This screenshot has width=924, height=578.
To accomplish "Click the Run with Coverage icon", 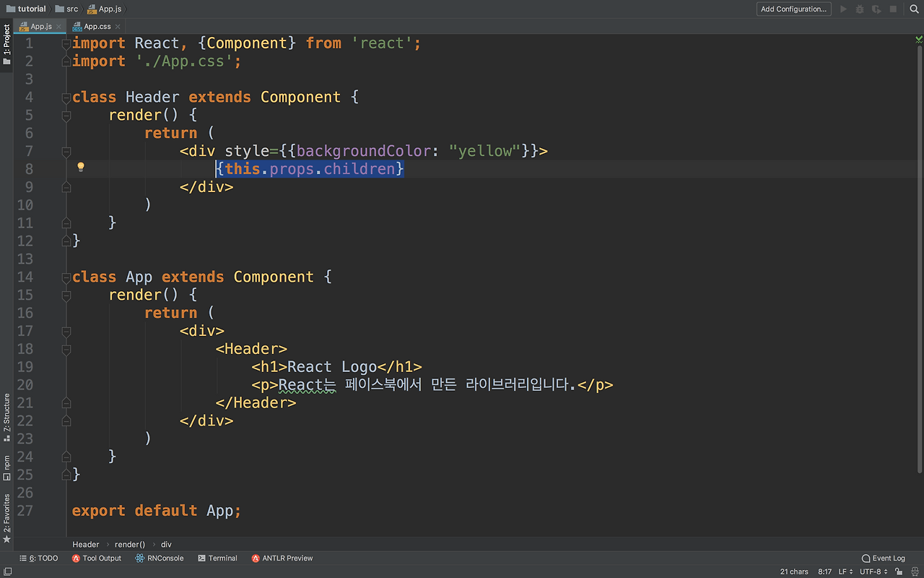I will [876, 9].
